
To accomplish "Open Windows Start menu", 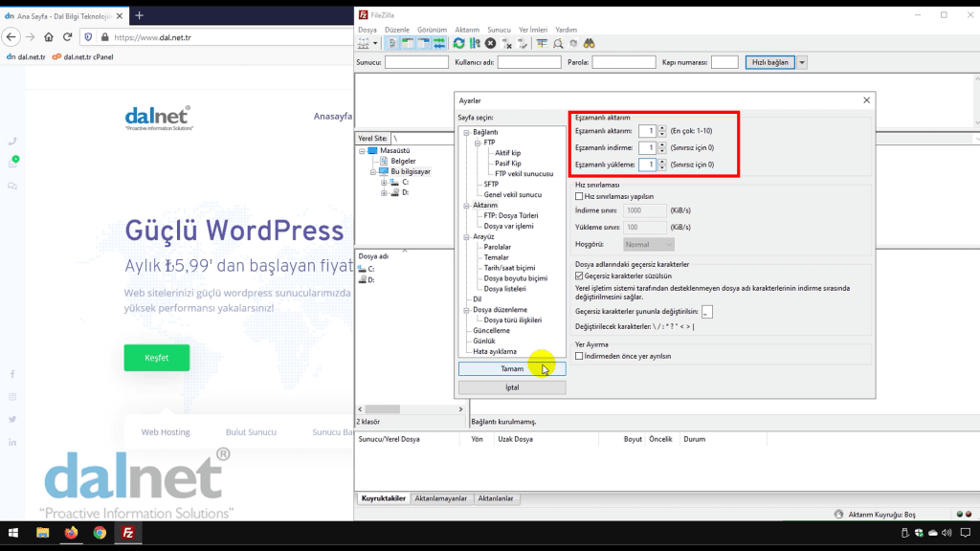I will pyautogui.click(x=13, y=533).
